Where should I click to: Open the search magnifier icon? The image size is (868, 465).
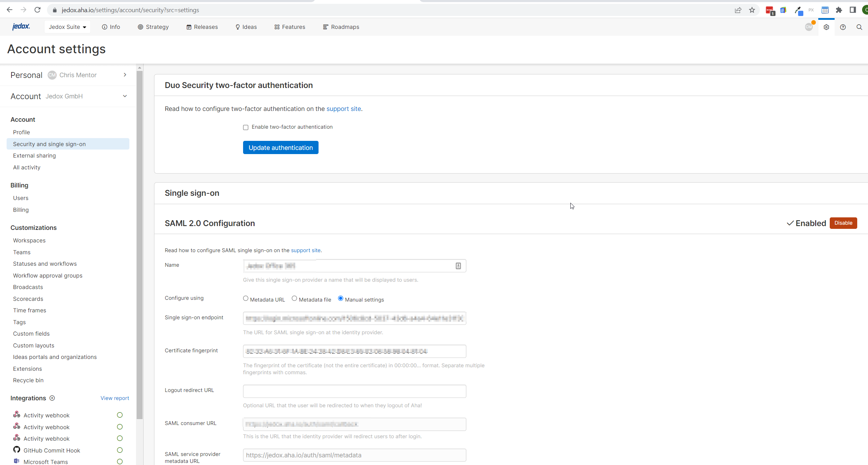pos(859,27)
